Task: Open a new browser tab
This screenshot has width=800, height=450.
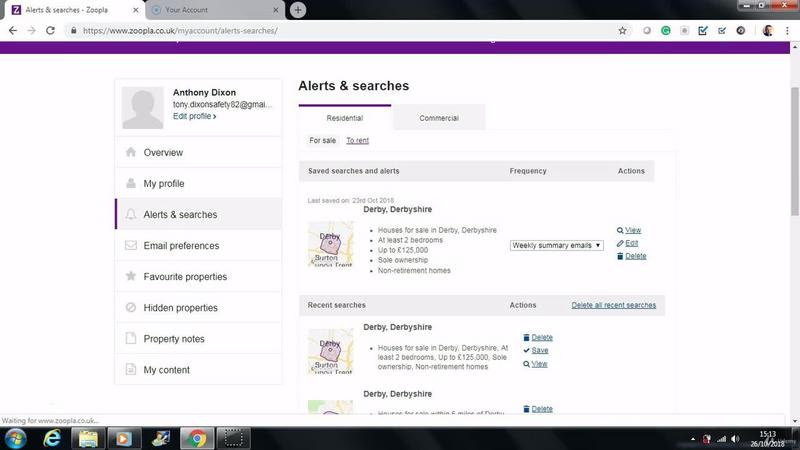Action: [x=298, y=10]
